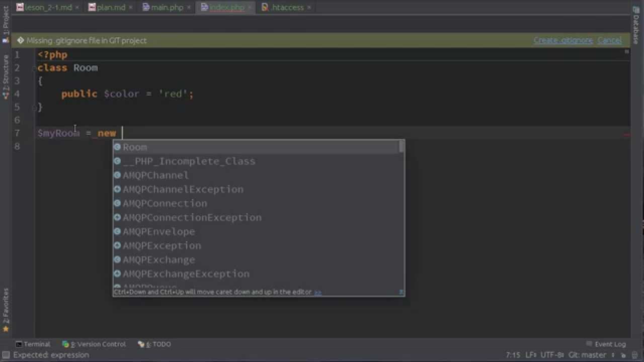The height and width of the screenshot is (362, 644).
Task: Change file encoding UTF-8 dropdown
Action: coord(552,355)
